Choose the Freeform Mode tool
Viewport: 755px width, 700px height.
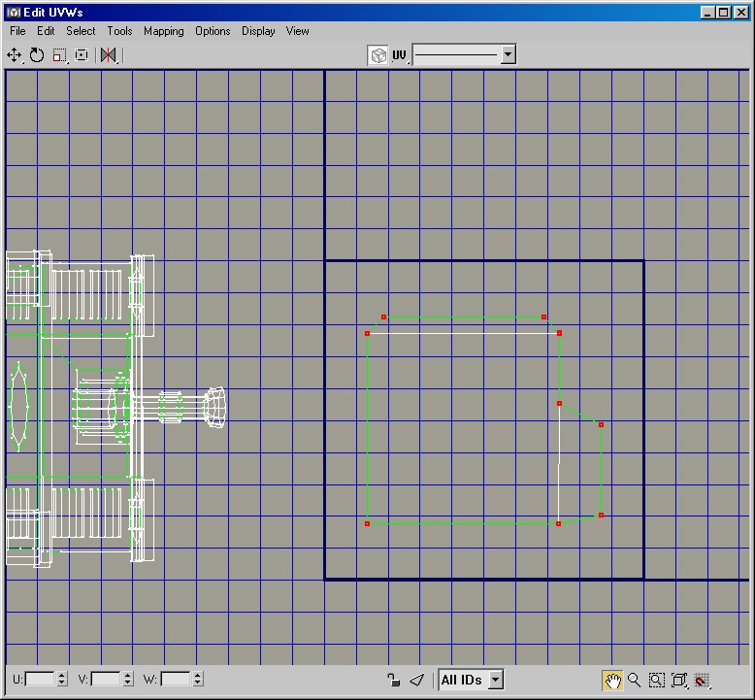click(82, 55)
